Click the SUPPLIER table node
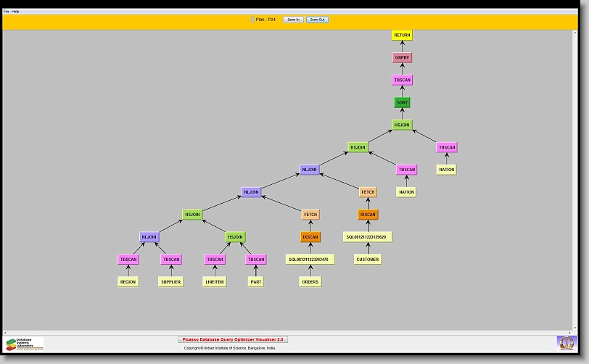Viewport: 589px width, 364px height. [170, 282]
